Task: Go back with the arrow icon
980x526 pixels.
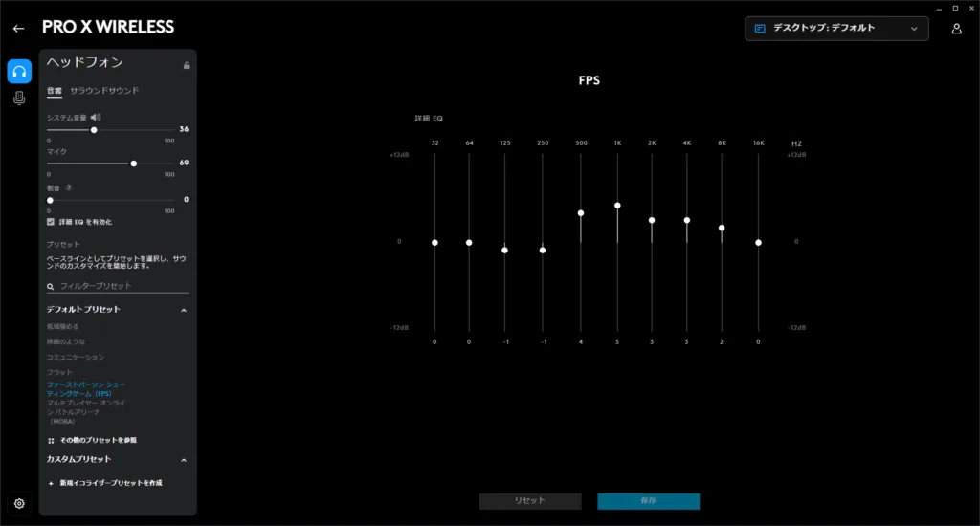Action: pos(18,28)
